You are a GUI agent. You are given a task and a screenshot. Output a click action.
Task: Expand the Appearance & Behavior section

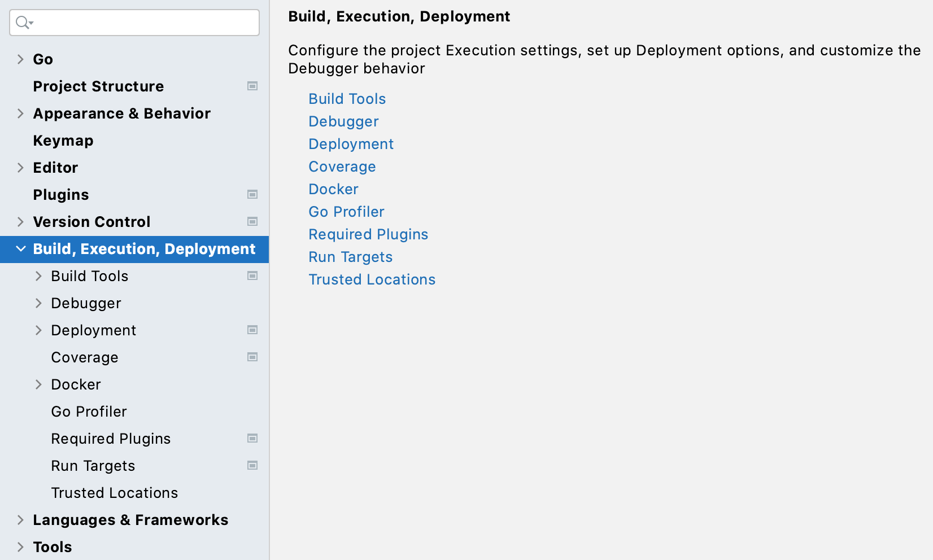(20, 113)
